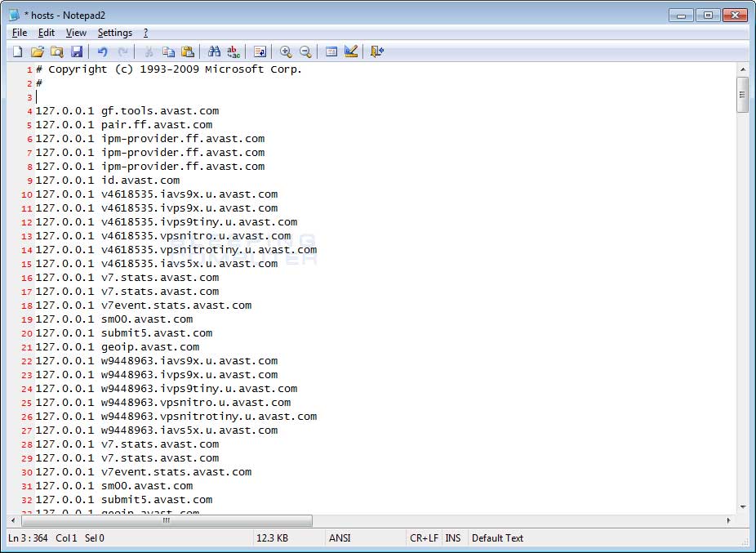Click the CR+LF line ending status
The width and height of the screenshot is (756, 553).
tap(424, 538)
